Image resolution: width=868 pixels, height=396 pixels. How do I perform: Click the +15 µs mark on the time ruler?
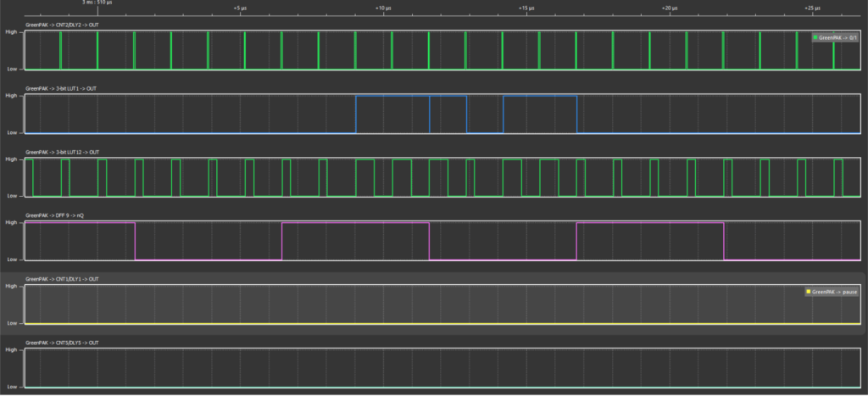(526, 8)
